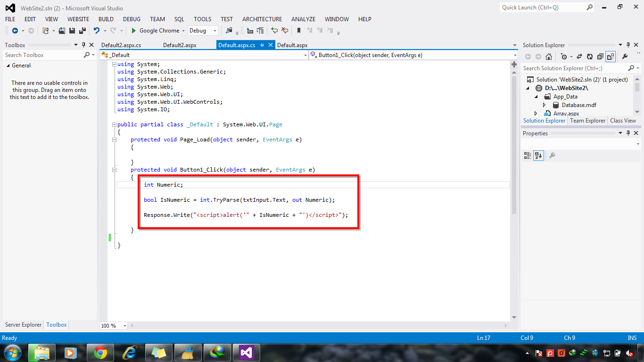Screen dimensions: 644x362
Task: Open the editor zoom percentage selector
Action: 124,325
